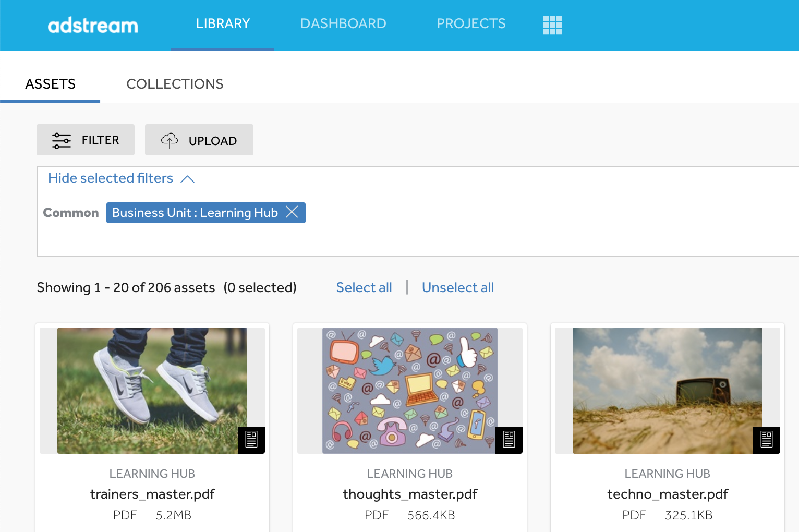Viewport: 799px width, 532px height.
Task: Remove the Business Unit Learning Hub filter
Action: click(292, 212)
